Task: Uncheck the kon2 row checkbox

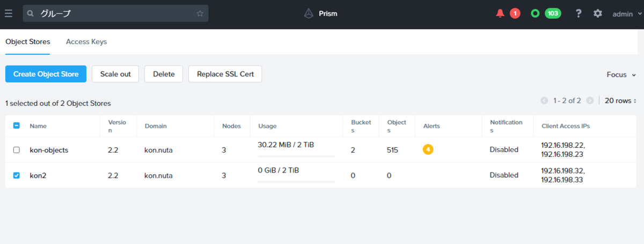Action: 16,175
